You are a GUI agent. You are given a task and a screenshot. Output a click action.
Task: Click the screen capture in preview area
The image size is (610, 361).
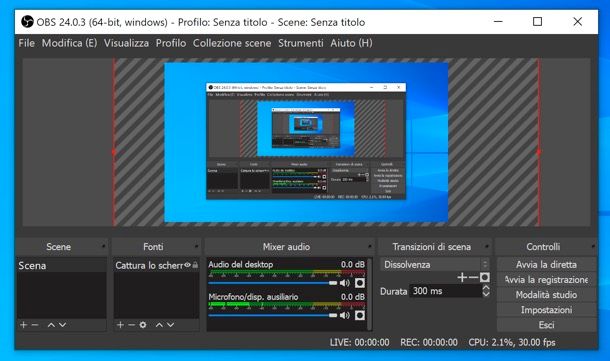(x=306, y=142)
